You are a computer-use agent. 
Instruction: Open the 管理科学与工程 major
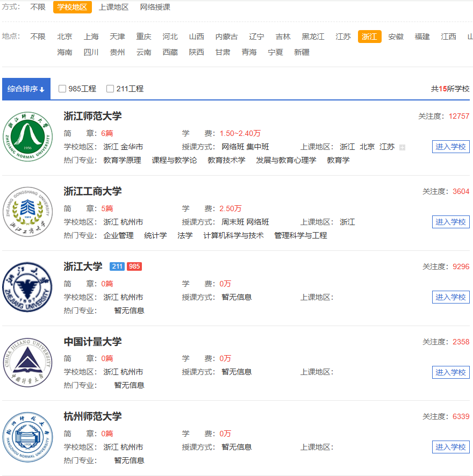(x=301, y=235)
